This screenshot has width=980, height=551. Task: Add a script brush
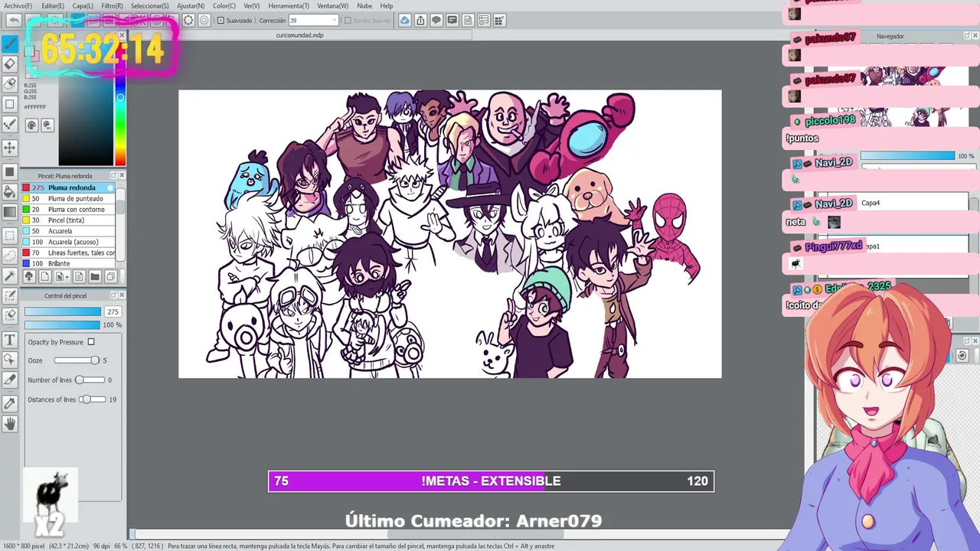(x=79, y=276)
